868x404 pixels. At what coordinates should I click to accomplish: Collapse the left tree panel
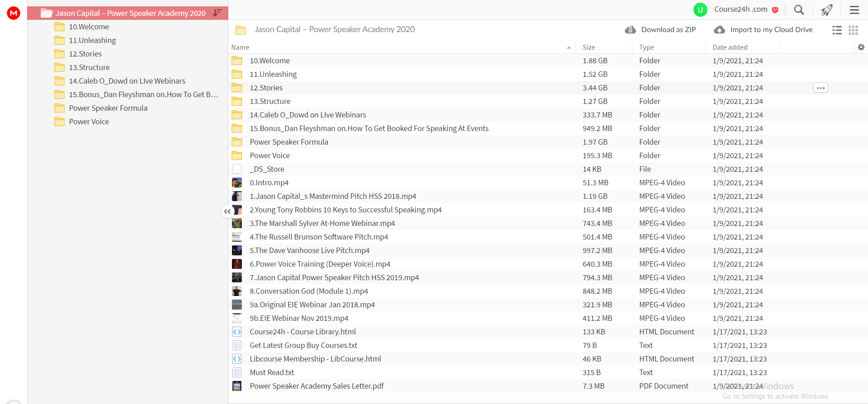[227, 211]
